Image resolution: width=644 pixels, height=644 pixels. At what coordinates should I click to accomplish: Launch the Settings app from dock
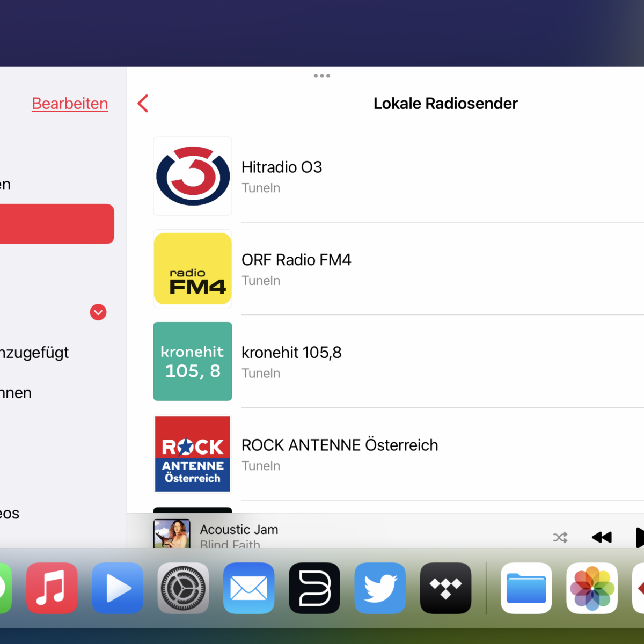click(x=183, y=588)
